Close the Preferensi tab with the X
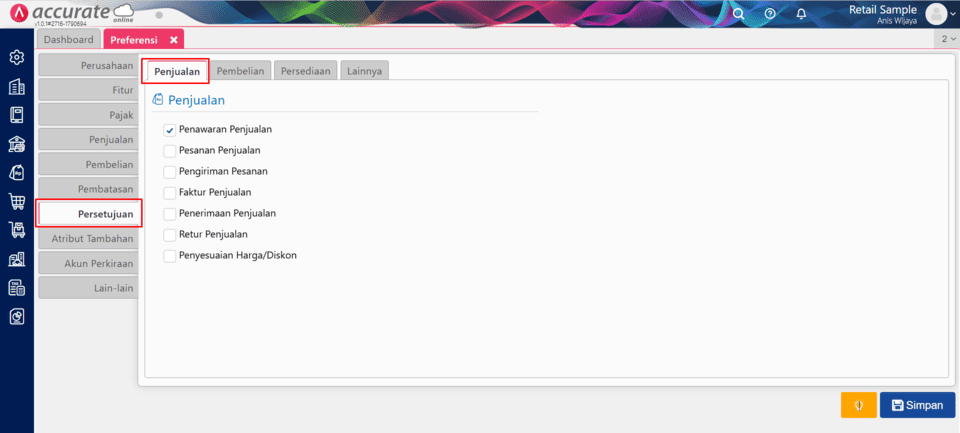The width and height of the screenshot is (960, 433). (173, 40)
